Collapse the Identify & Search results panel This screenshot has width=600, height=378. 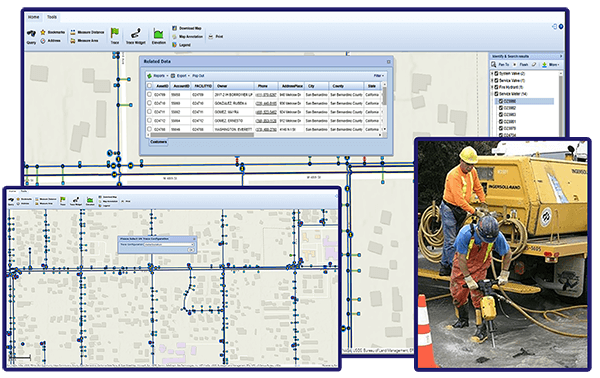tap(561, 56)
